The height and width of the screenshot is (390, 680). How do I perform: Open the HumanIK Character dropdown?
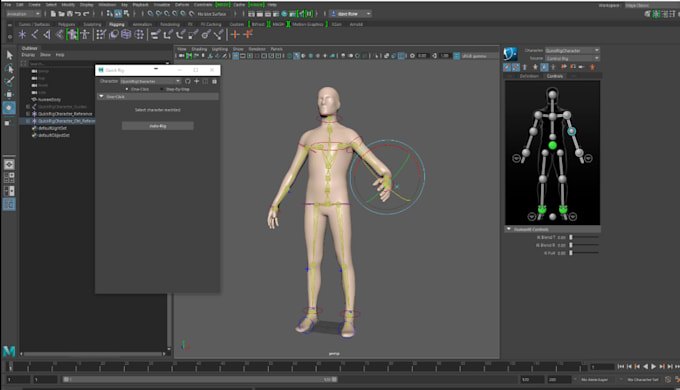(572, 50)
